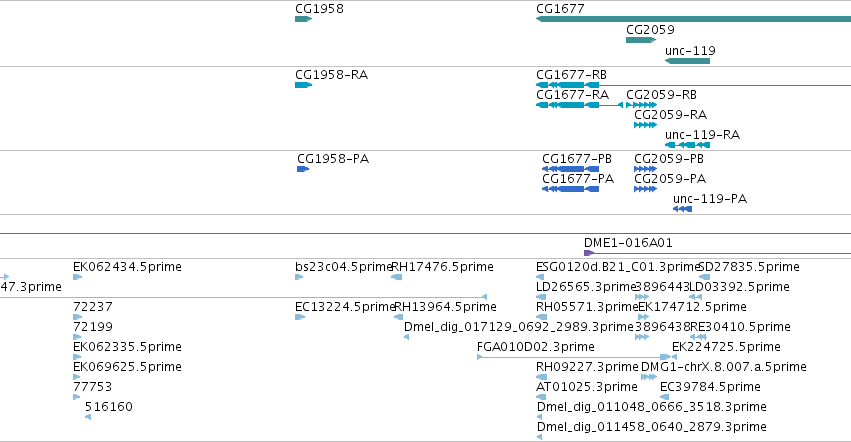Click the CG2059-PA protein arrows
The image size is (851, 442).
pyautogui.click(x=645, y=189)
